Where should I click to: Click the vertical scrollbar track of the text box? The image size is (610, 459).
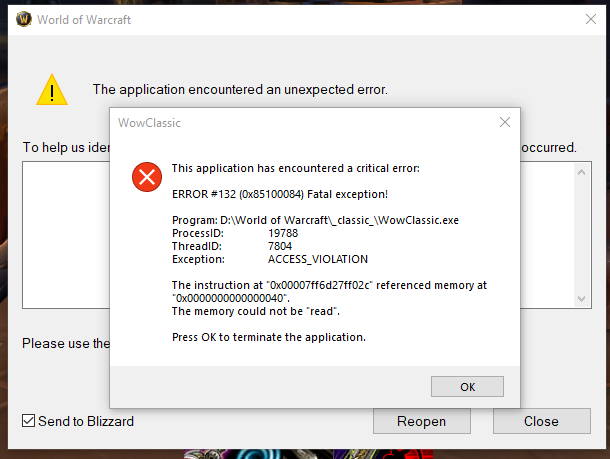coord(583,235)
